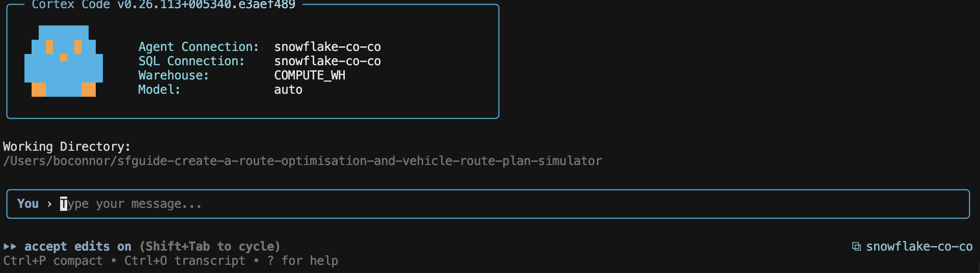Click the chevron prompt arrow after You
This screenshot has height=273, width=980.
coord(49,204)
